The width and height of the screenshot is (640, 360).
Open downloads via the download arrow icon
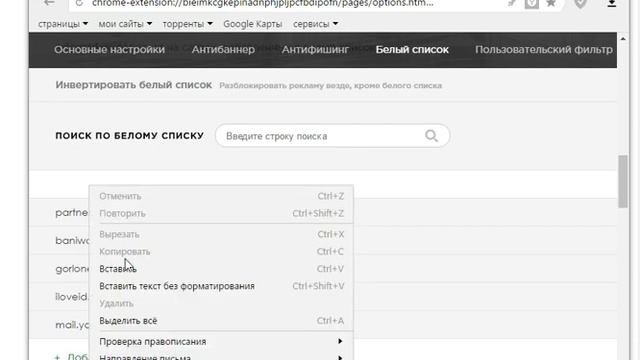(x=611, y=3)
